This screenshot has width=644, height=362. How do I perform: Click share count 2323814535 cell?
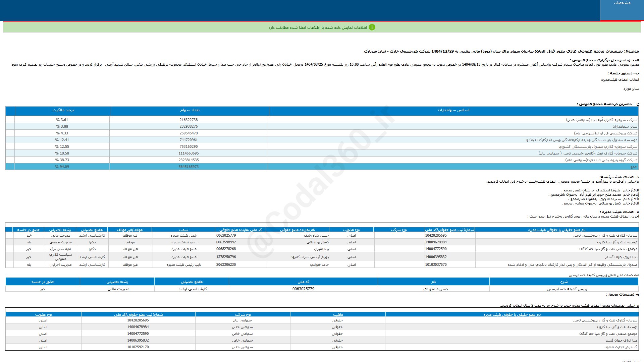click(189, 160)
